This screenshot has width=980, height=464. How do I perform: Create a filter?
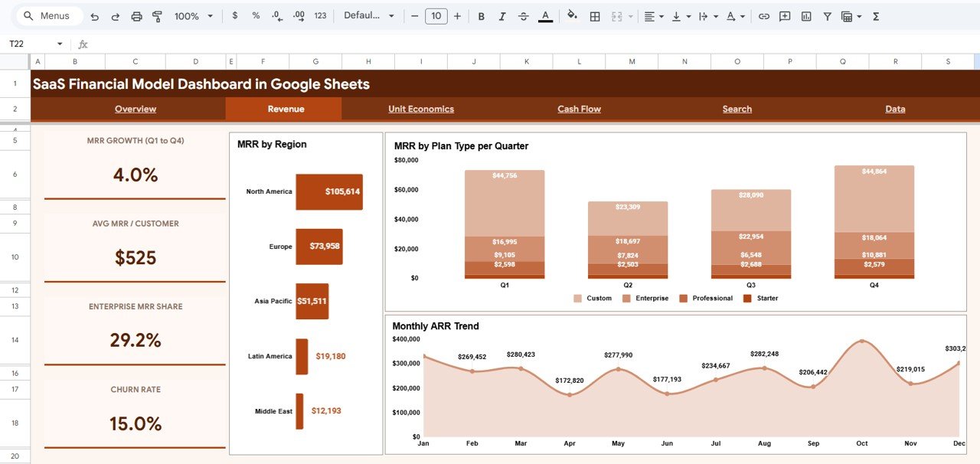[827, 15]
